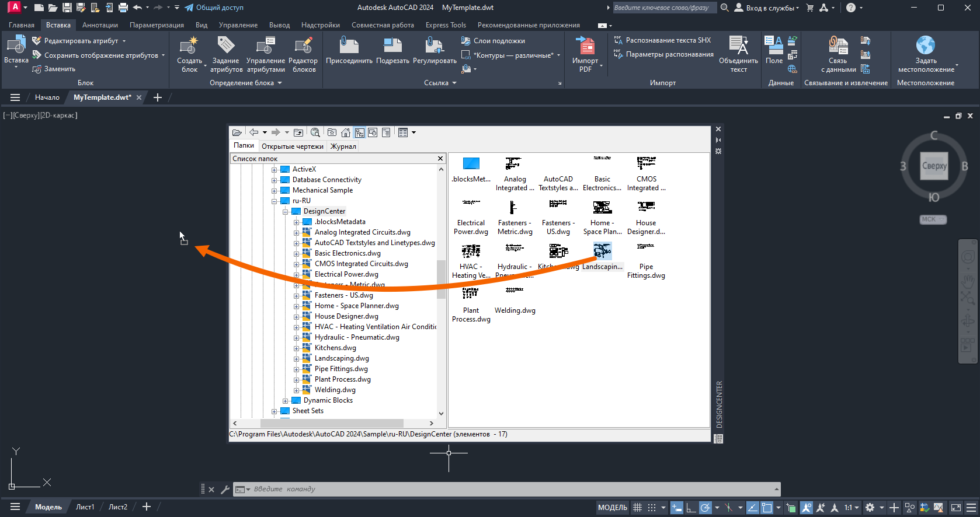Click the Общий доступ share button
The width and height of the screenshot is (980, 517).
tap(214, 8)
